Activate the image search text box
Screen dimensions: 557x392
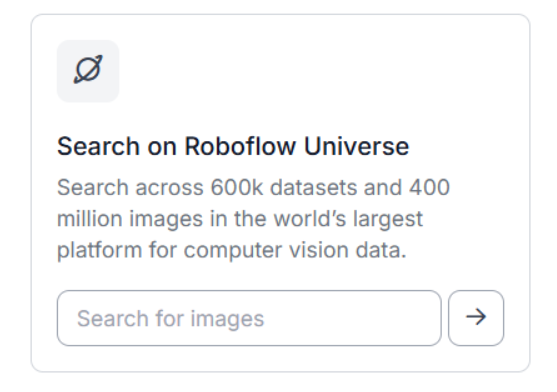[249, 318]
